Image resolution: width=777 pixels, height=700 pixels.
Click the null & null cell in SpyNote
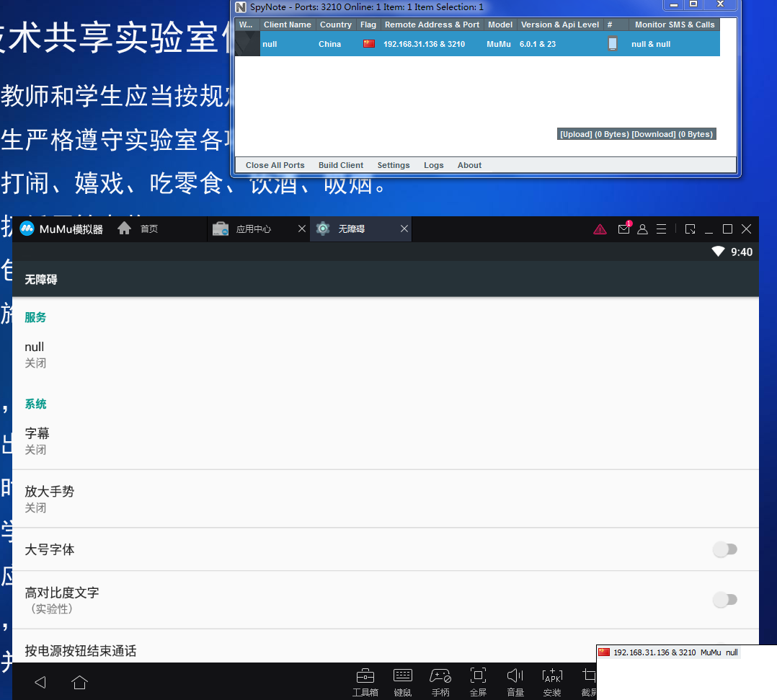651,44
